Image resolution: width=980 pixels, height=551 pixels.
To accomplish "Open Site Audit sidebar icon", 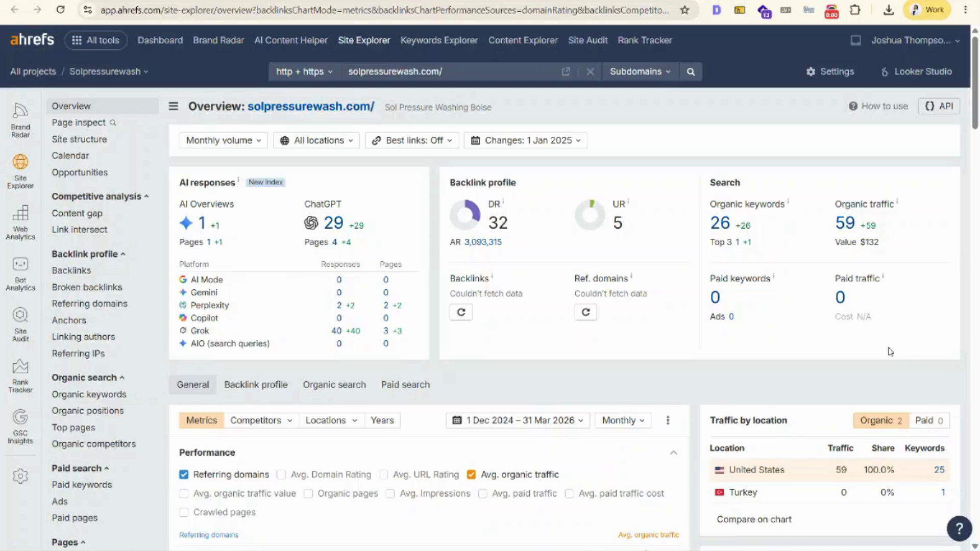I will coord(20,324).
